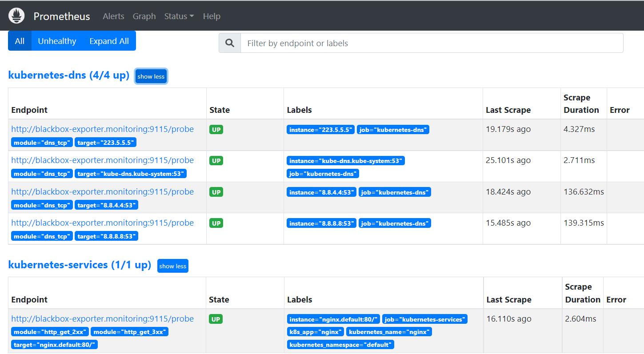644x354 pixels.
Task: Click k8s_app="nginx" label
Action: pyautogui.click(x=315, y=332)
